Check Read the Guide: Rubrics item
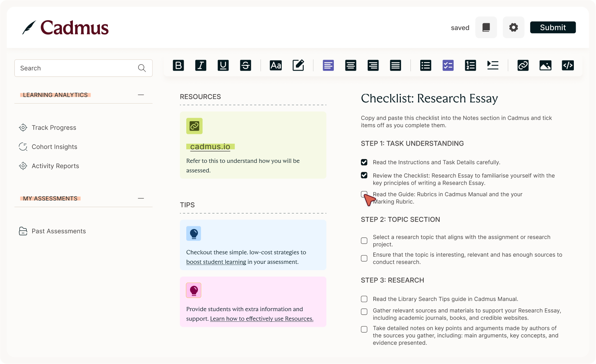 tap(364, 194)
